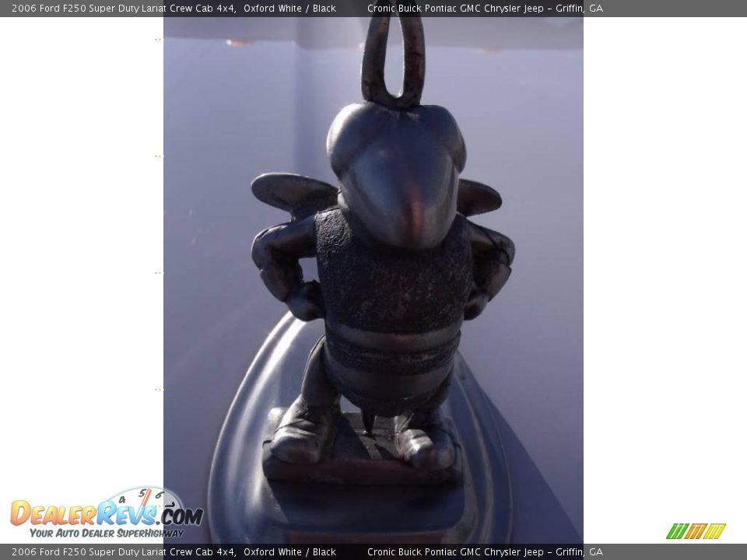
Task: Click the top caption '2006 Ford F250 Super Duty Lariat Crew Cab 4x4'
Action: tap(124, 8)
